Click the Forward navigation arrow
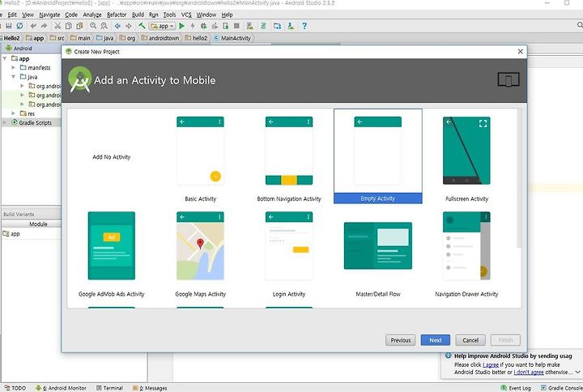The height and width of the screenshot is (392, 583). point(129,26)
